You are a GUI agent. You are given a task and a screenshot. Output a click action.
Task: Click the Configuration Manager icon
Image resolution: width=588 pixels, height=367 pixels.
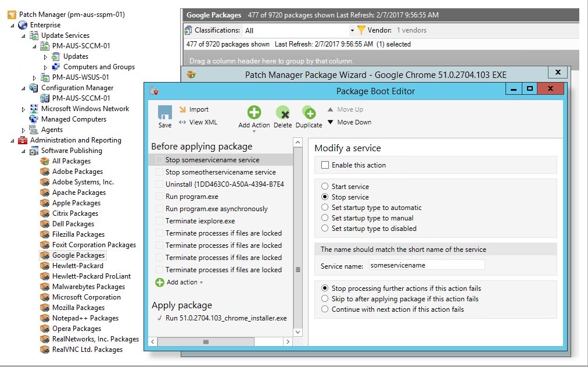tap(34, 88)
